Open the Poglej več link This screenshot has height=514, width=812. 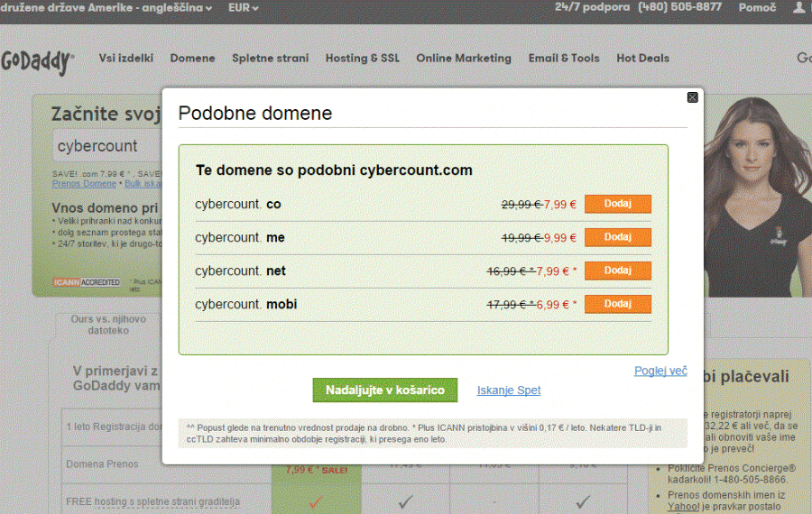coord(660,371)
